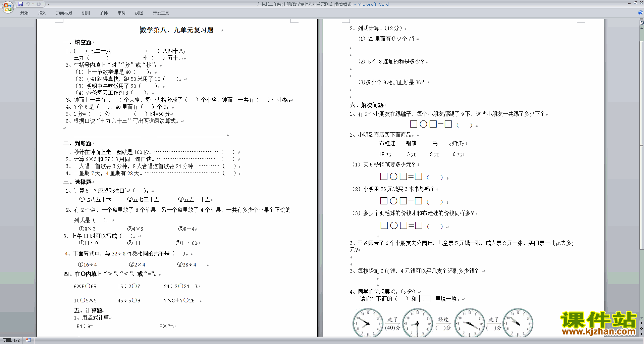Click the first clock picture showing (40)分

point(368,322)
